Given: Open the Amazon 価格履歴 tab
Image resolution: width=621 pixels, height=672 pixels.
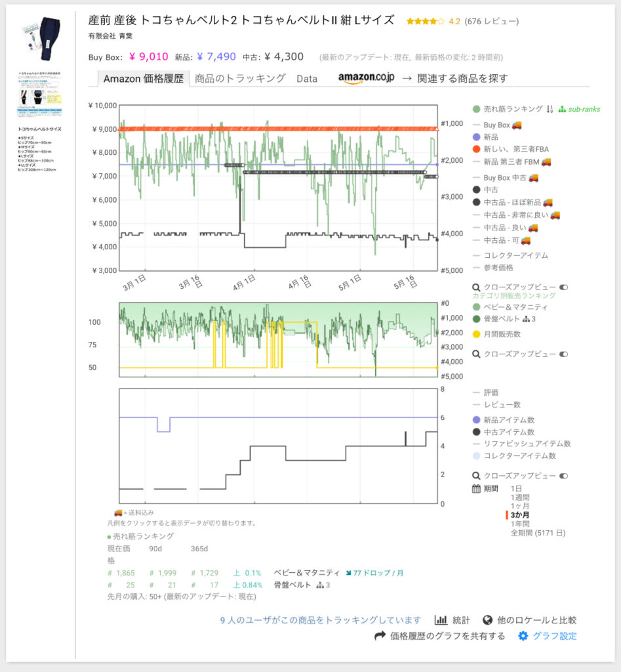Looking at the screenshot, I should click(x=143, y=79).
